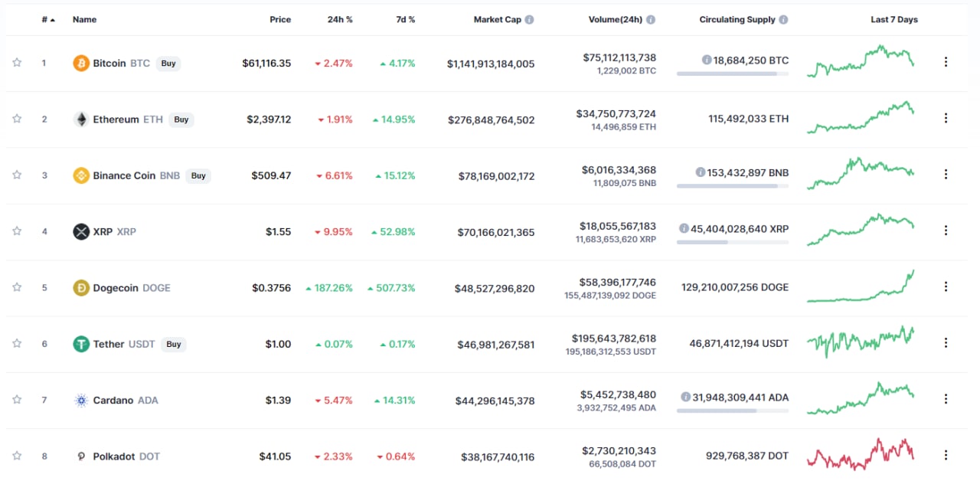Click the Cardano logo icon
Viewport: 980px width, 481px height.
[x=80, y=400]
